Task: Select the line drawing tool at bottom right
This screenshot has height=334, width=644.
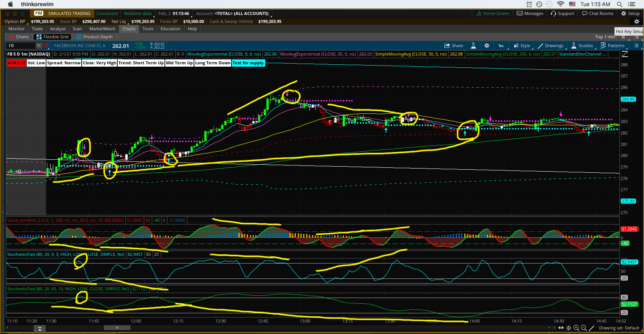Action: (591, 328)
